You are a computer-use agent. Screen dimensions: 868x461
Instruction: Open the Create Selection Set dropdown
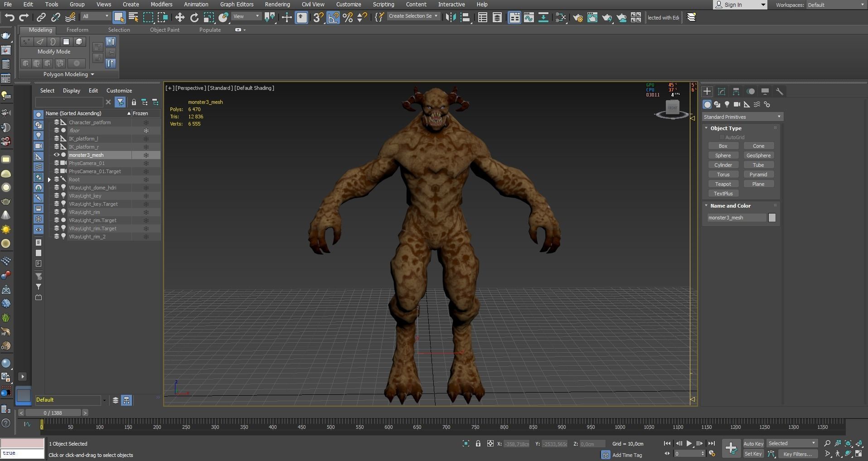pyautogui.click(x=413, y=16)
